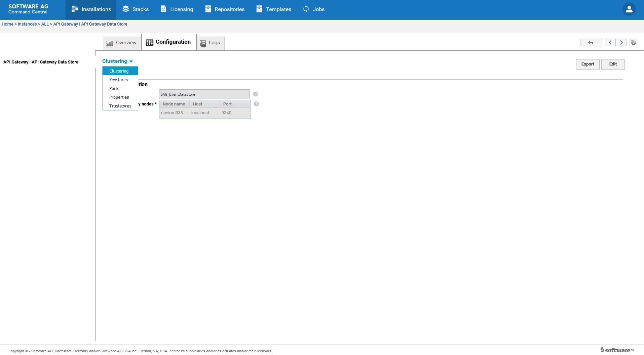
Task: Go to previous item chevron
Action: [610, 43]
